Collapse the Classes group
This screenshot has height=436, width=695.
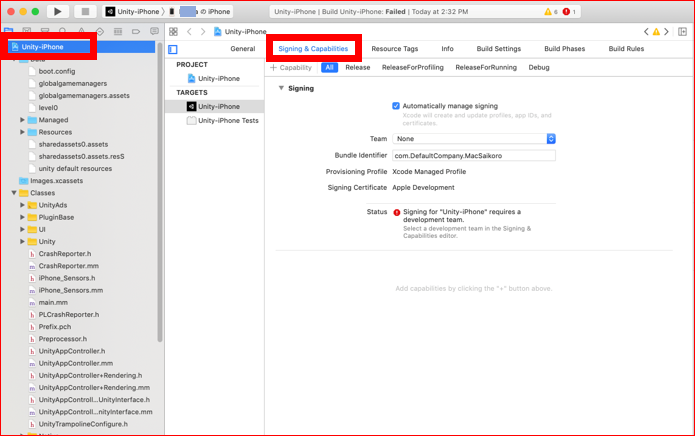(14, 193)
